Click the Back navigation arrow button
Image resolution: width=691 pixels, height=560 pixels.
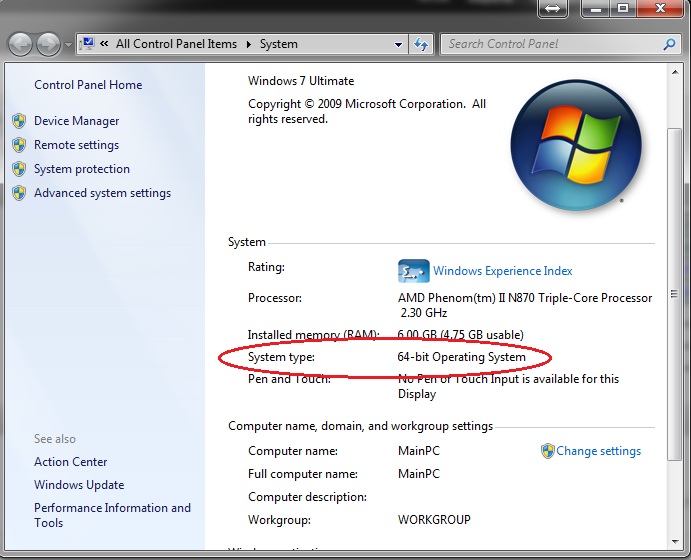tap(20, 45)
